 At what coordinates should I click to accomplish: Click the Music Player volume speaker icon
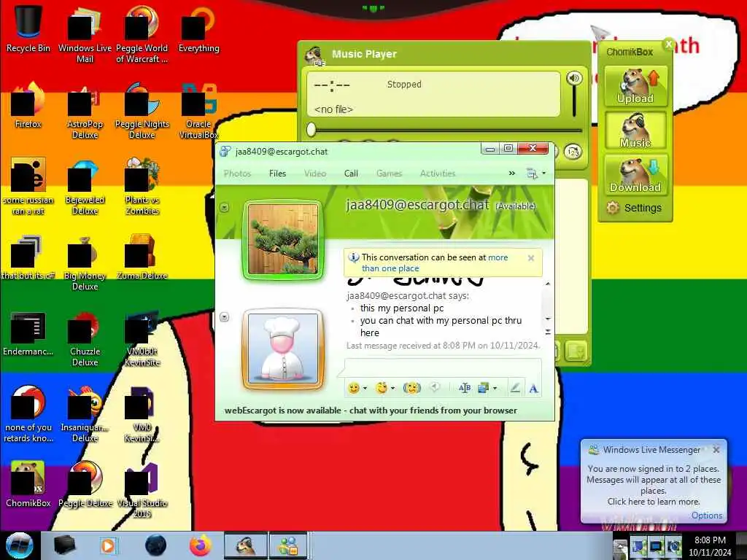(574, 78)
